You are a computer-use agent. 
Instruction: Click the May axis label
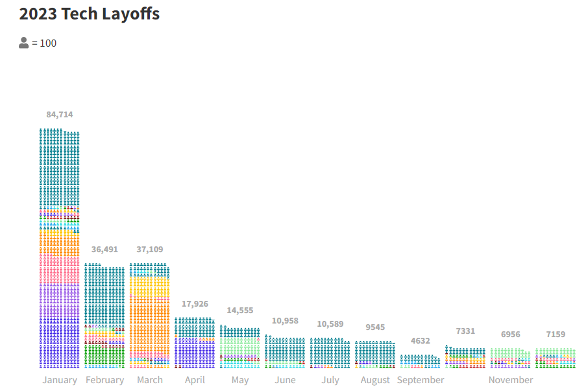point(240,380)
